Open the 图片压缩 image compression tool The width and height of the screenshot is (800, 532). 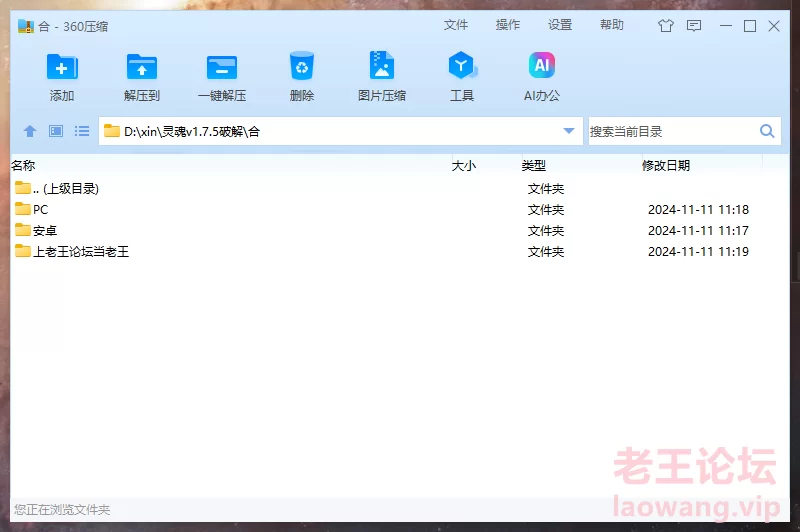point(382,65)
